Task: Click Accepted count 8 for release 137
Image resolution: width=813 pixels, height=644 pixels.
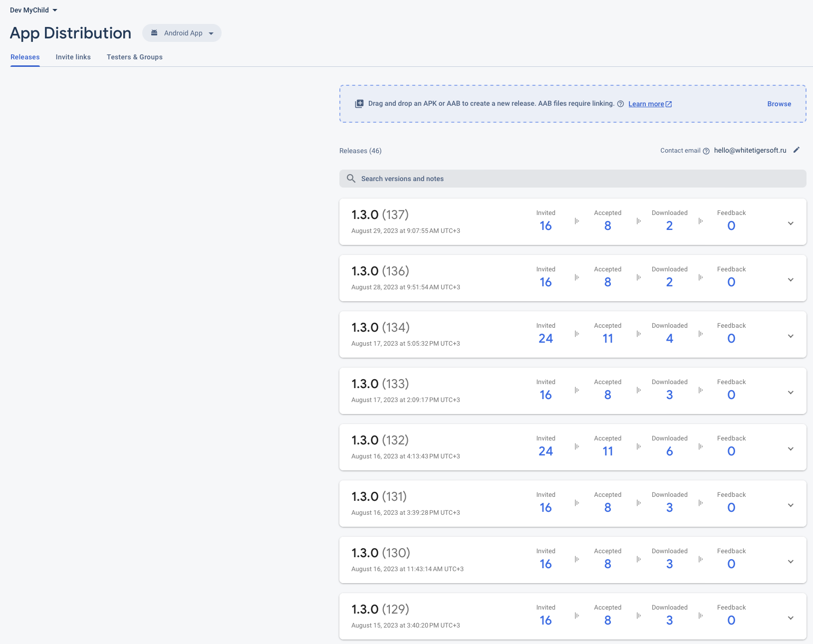Action: 607,226
